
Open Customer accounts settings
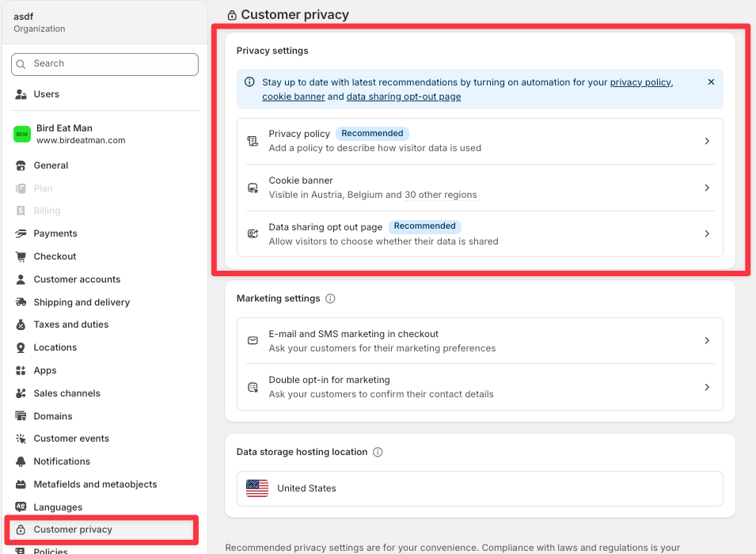point(104,279)
